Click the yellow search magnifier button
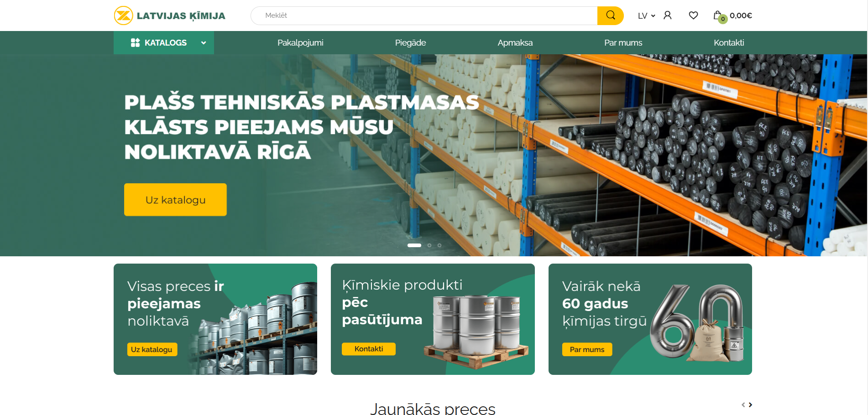This screenshot has width=868, height=415. pyautogui.click(x=610, y=16)
